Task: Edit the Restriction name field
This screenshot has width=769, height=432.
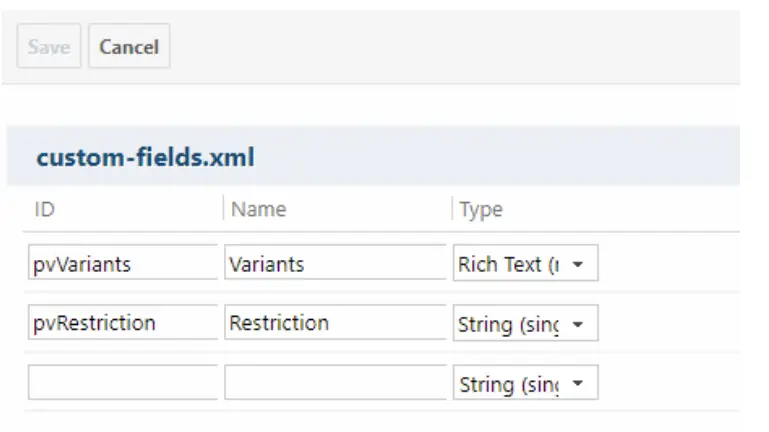Action: (335, 323)
